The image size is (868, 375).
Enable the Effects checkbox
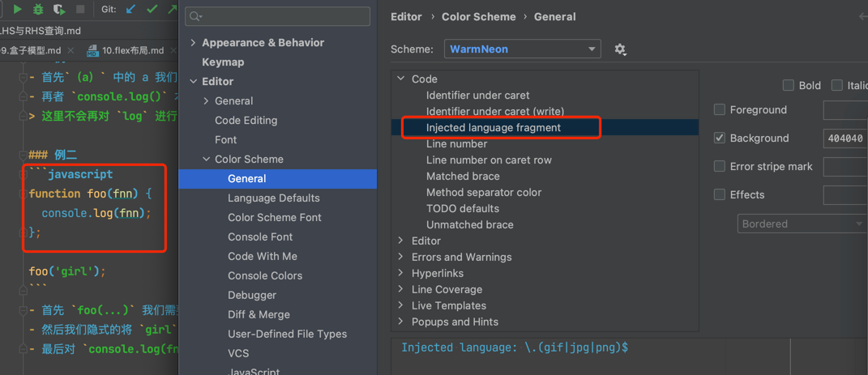click(x=720, y=194)
